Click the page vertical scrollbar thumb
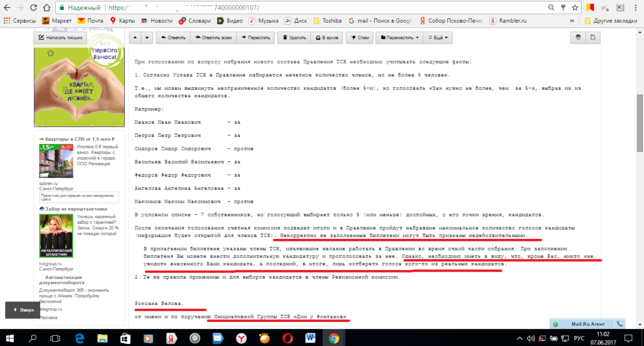Viewport: 644px width, 346px height. (x=639, y=122)
